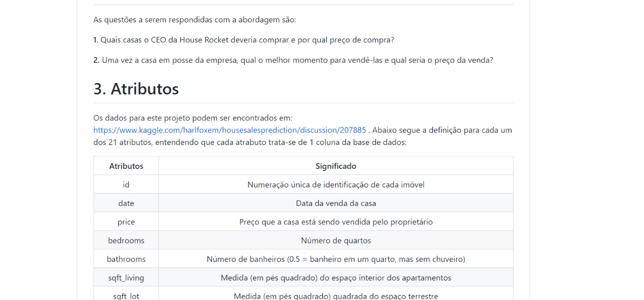
Task: Click the paragraph "As questões a serem respondidas"
Action: pos(194,19)
